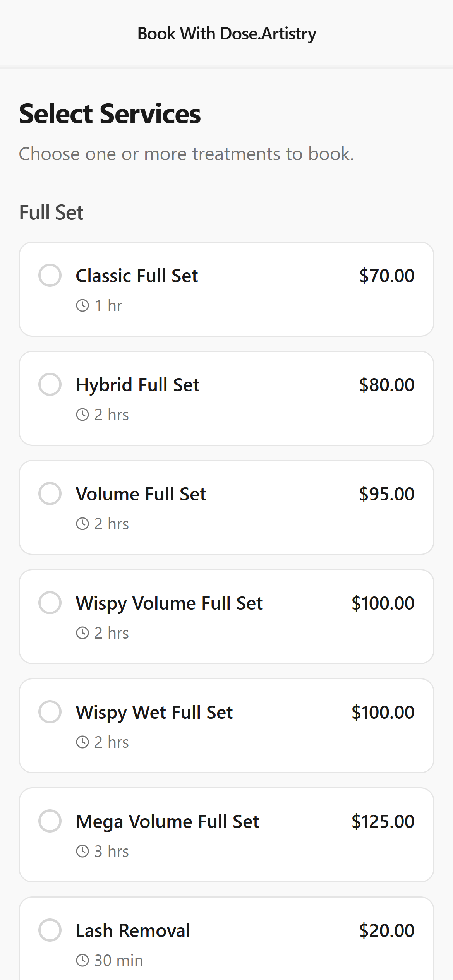Choose the Lash Removal radio button
This screenshot has width=453, height=980.
point(50,930)
